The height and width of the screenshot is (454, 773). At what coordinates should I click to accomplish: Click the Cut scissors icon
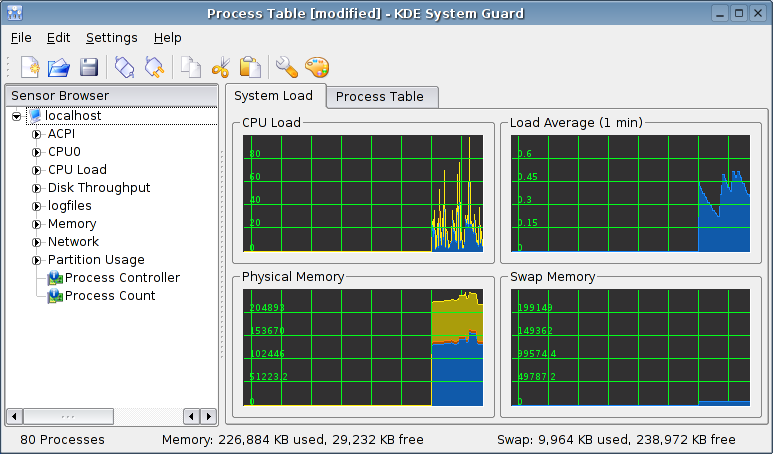(x=220, y=67)
